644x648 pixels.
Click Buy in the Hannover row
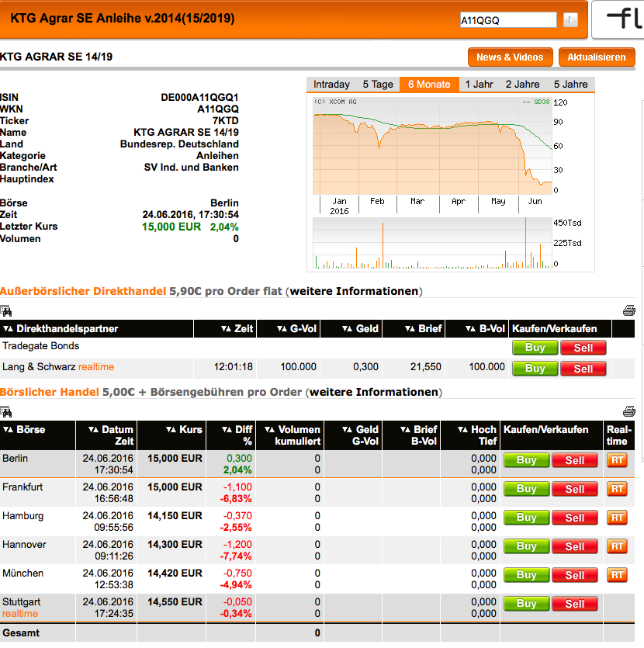[527, 546]
